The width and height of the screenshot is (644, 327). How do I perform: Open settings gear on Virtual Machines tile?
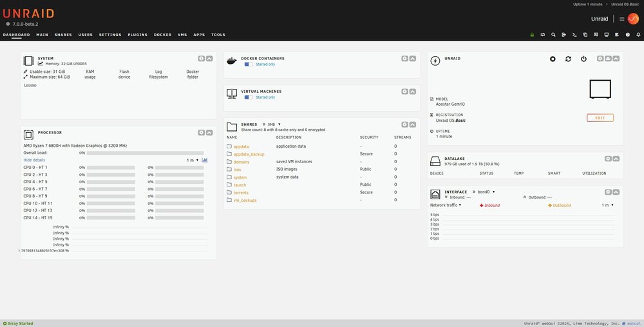[x=404, y=92]
